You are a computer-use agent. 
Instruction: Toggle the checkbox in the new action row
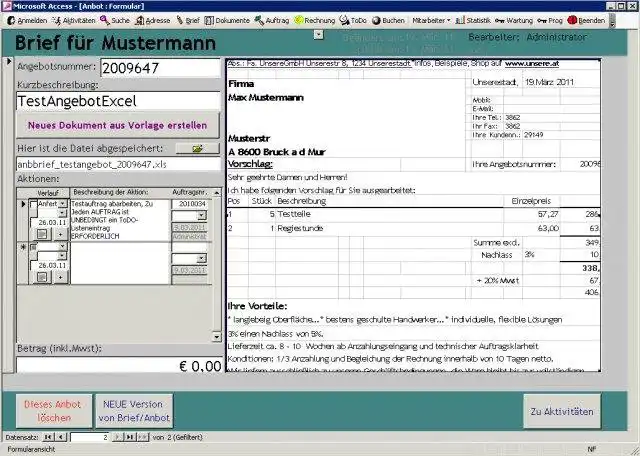click(x=33, y=247)
